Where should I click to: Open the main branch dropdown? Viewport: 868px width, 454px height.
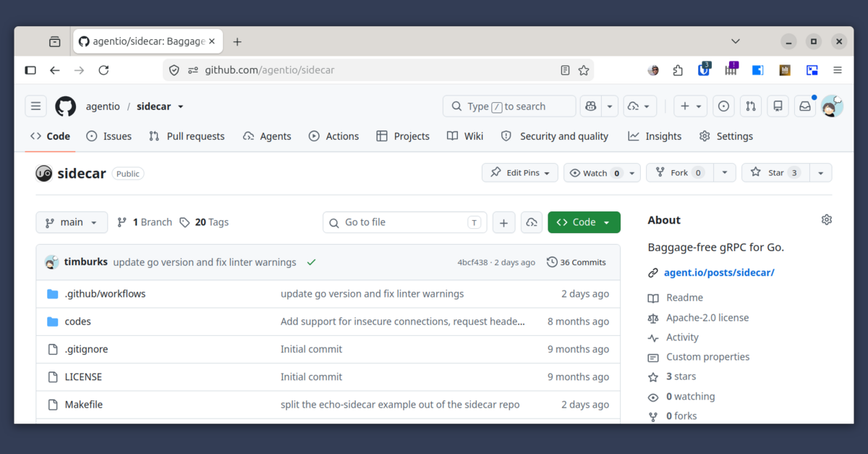tap(72, 222)
